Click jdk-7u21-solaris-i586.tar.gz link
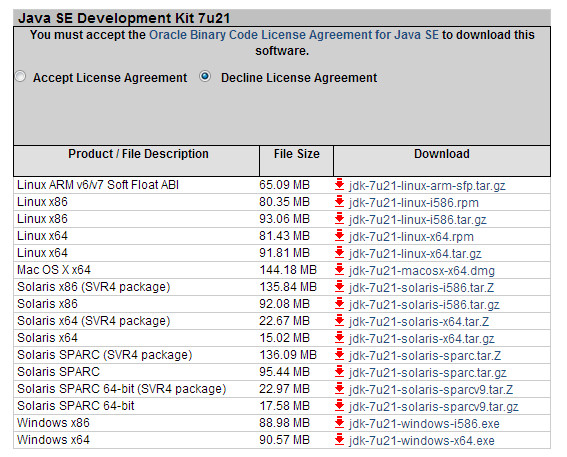The image size is (567, 457). pos(424,305)
